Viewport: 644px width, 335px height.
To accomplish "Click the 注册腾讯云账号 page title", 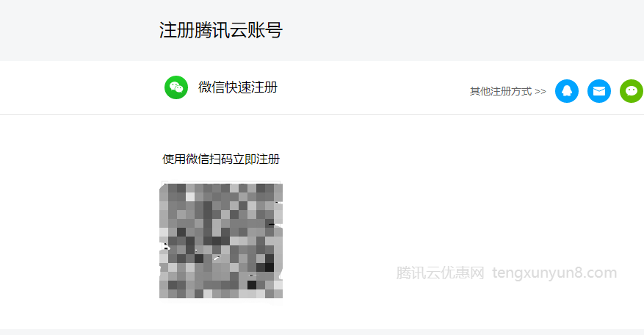I will pyautogui.click(x=221, y=30).
